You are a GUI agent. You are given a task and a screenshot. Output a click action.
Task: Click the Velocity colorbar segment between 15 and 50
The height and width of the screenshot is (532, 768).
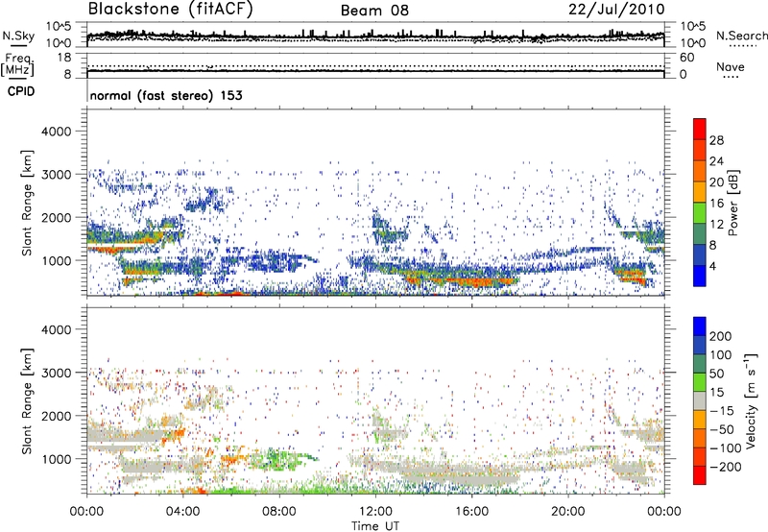700,382
